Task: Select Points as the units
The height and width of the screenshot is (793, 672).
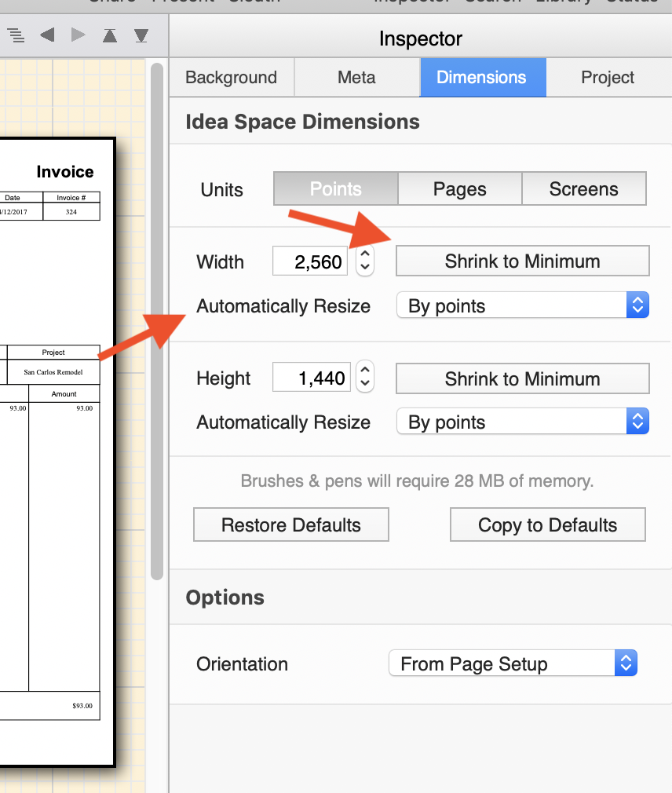Action: point(335,189)
